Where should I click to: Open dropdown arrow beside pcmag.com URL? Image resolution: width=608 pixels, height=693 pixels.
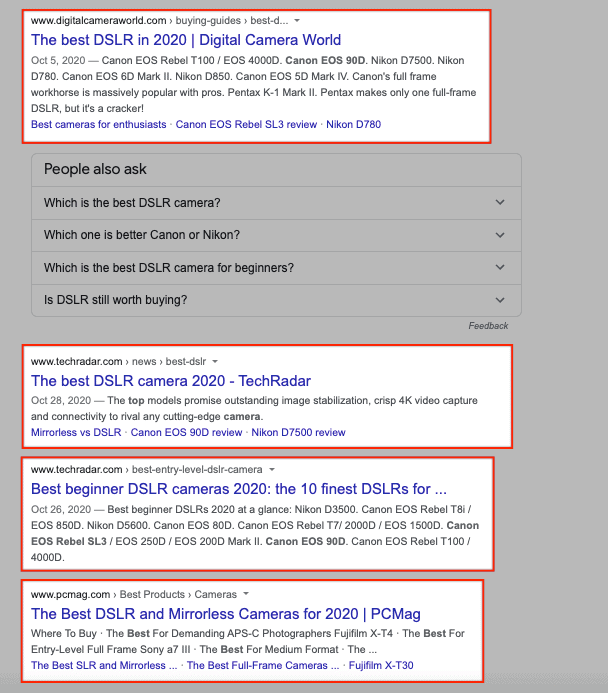click(245, 594)
